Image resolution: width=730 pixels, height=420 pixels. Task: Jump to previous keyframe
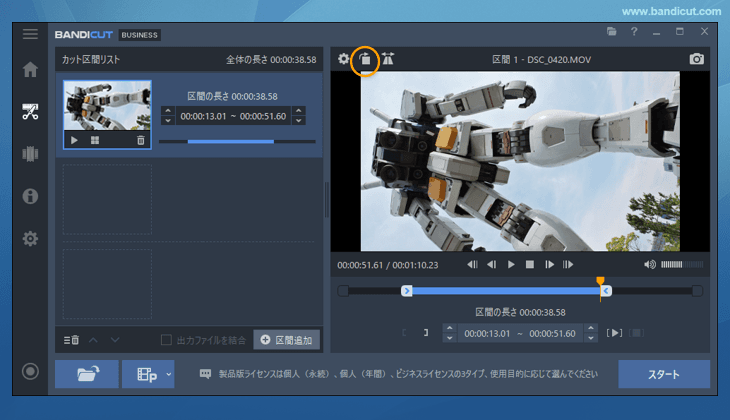click(472, 264)
